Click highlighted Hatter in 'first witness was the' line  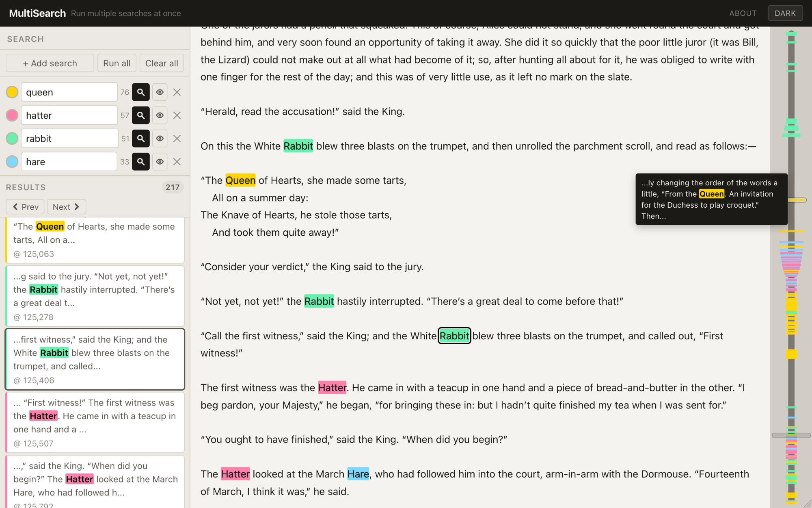point(332,388)
